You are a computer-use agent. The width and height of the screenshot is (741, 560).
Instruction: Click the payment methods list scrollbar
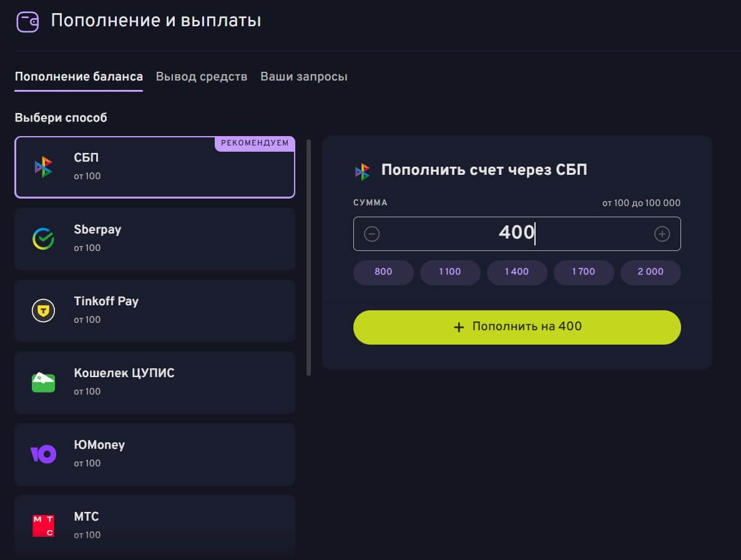coord(308,257)
